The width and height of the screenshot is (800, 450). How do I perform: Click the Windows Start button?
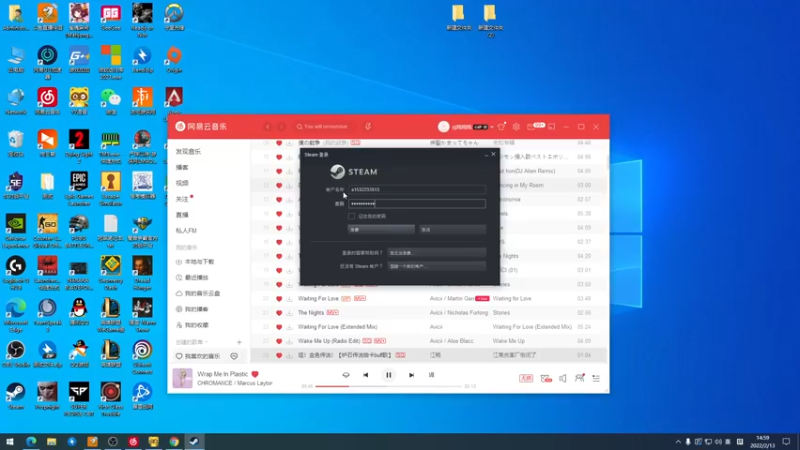[x=10, y=442]
